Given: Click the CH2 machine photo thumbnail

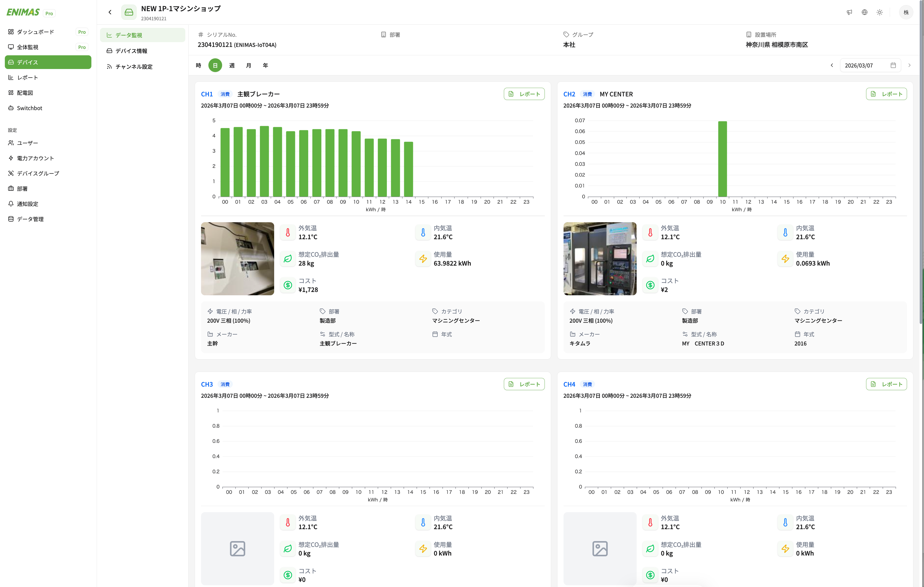Looking at the screenshot, I should point(600,259).
